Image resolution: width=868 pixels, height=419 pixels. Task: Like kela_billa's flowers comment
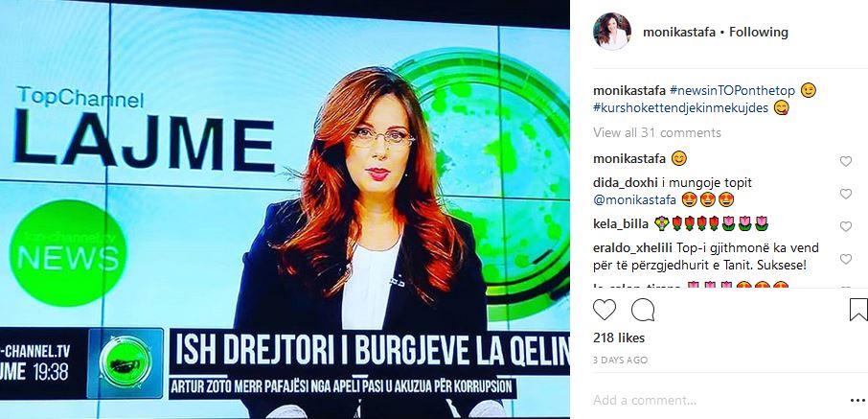click(845, 226)
